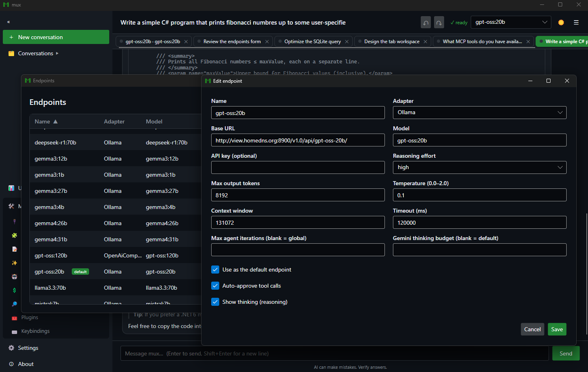Open the 'What MCP tools do you have' tab
This screenshot has height=372, width=588.
pos(482,42)
